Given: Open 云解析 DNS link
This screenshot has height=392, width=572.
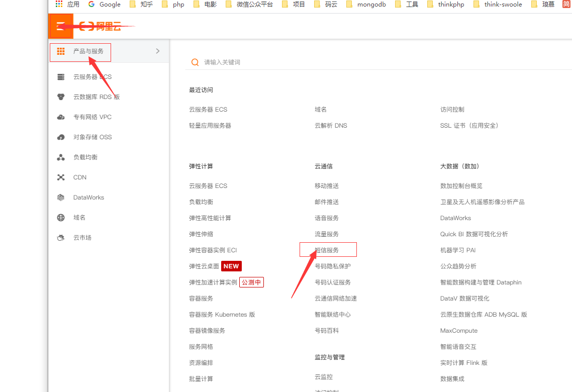Looking at the screenshot, I should [331, 126].
